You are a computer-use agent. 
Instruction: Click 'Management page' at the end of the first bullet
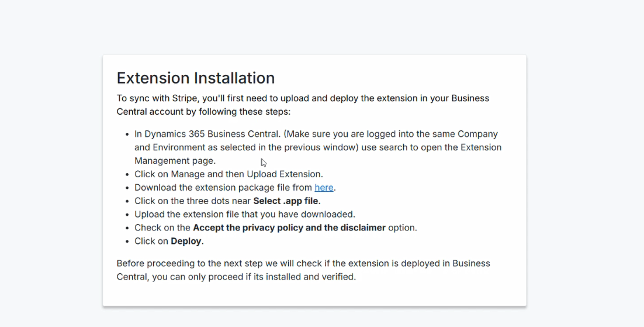click(174, 160)
